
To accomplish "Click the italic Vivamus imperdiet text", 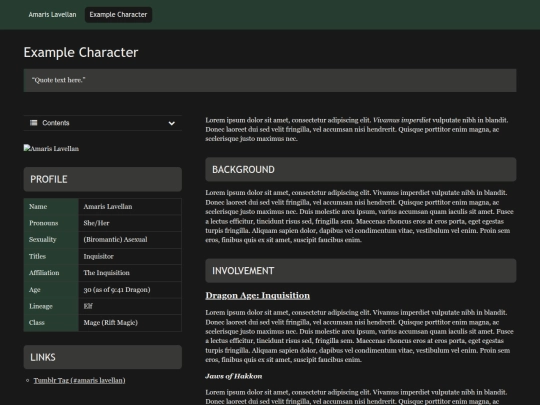I will tap(402, 120).
